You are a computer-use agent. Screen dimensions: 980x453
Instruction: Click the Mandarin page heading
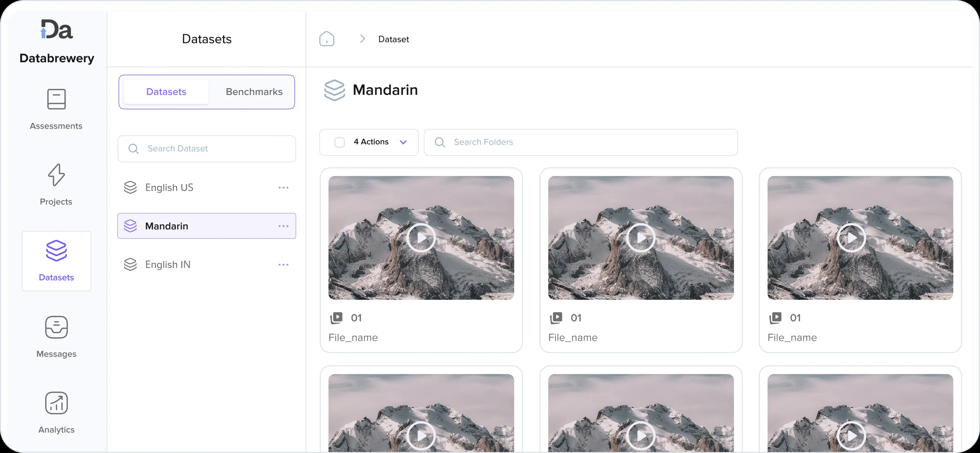point(385,90)
